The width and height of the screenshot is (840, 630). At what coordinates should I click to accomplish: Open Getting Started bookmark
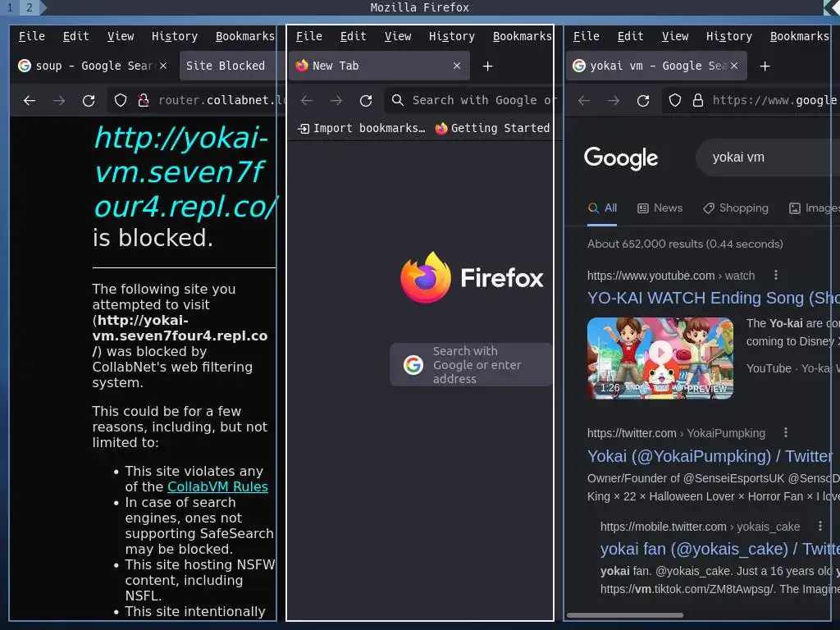pos(492,129)
